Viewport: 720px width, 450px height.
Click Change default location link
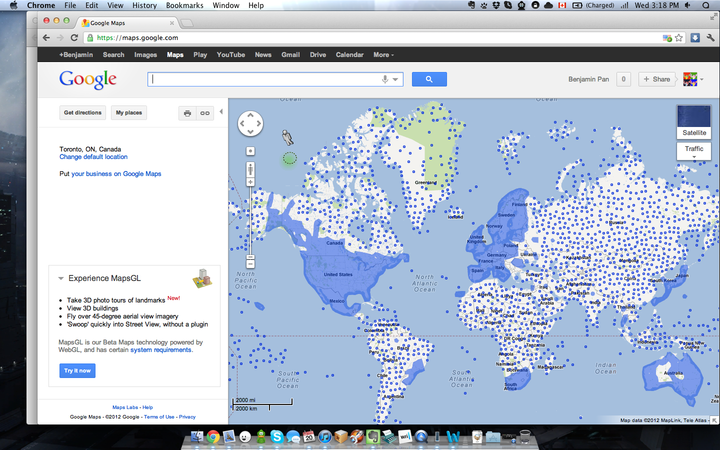coord(94,157)
